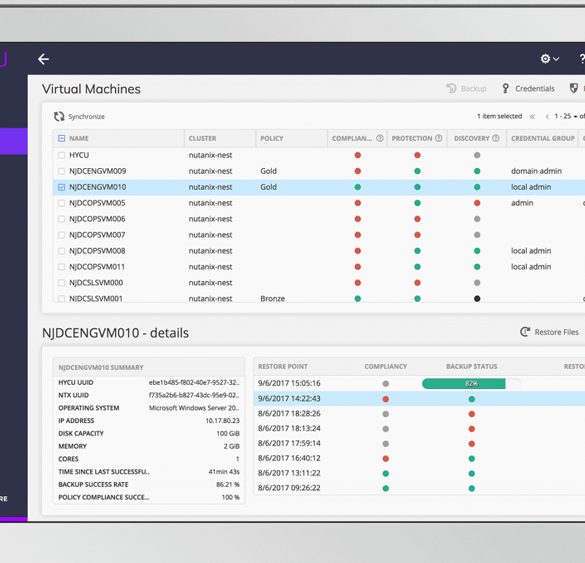Sort by the CLUSTER column header

click(202, 138)
